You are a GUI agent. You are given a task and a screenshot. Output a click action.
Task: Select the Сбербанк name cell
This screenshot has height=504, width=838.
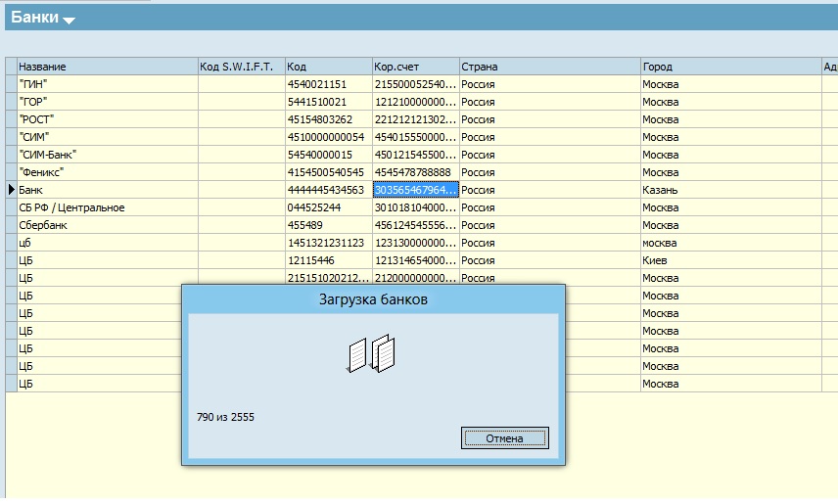pos(108,225)
